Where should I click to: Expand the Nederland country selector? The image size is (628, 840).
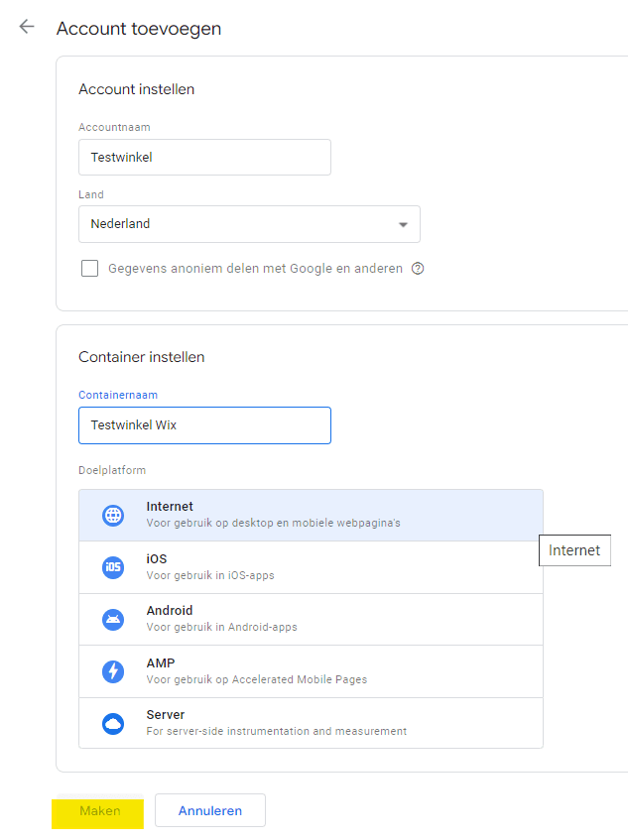coord(248,224)
